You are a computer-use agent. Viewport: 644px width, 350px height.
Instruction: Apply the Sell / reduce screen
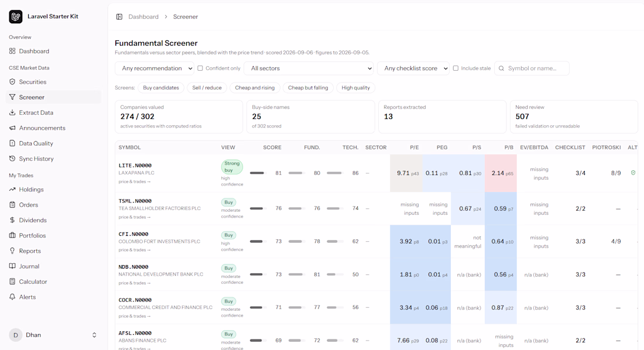[x=207, y=88]
